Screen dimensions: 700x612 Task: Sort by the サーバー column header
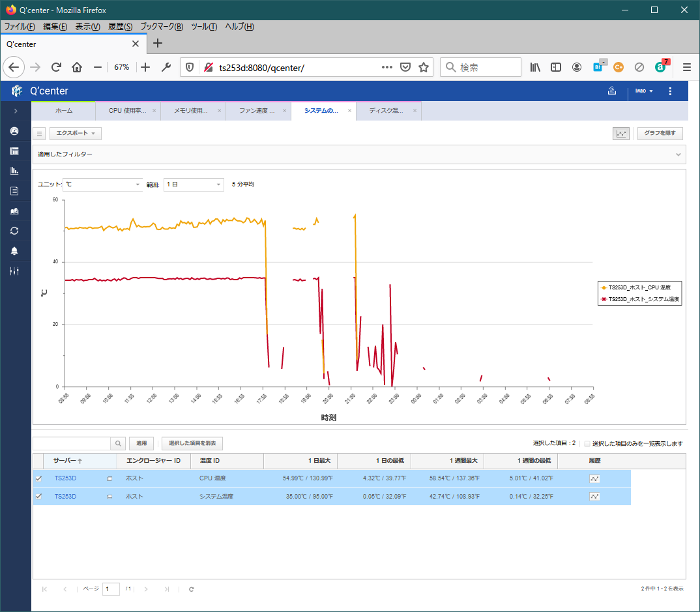[80, 461]
